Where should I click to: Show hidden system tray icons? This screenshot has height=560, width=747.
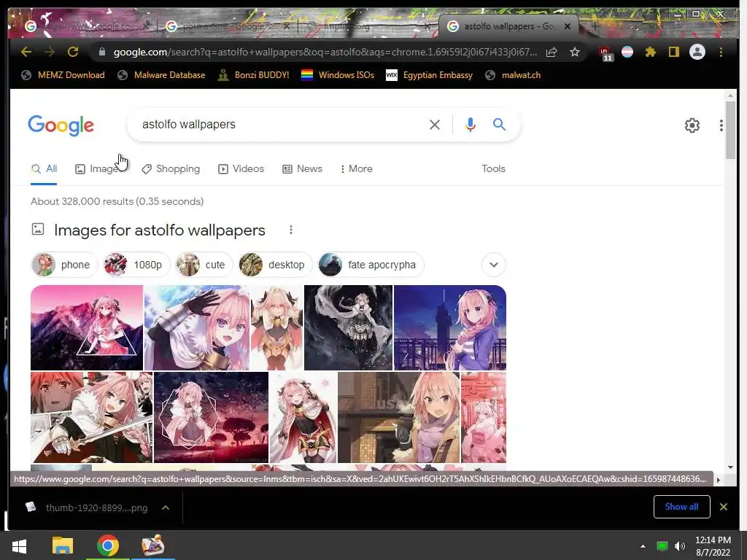point(643,546)
